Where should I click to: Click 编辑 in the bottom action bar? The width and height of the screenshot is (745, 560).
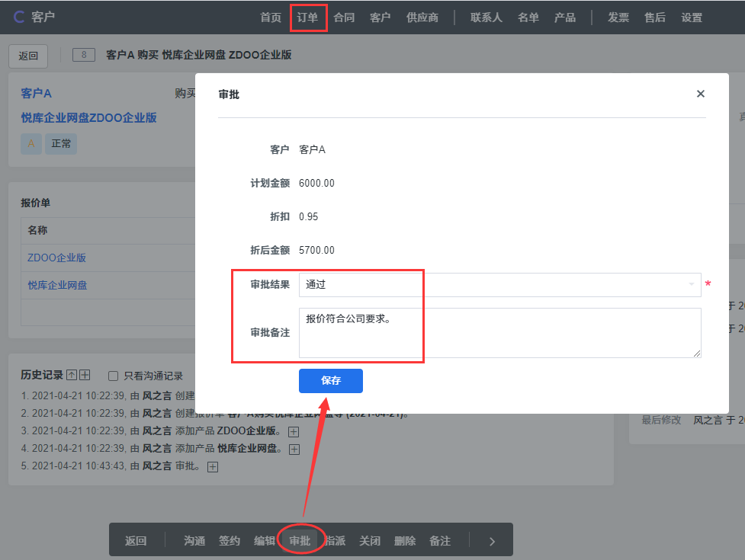click(265, 541)
